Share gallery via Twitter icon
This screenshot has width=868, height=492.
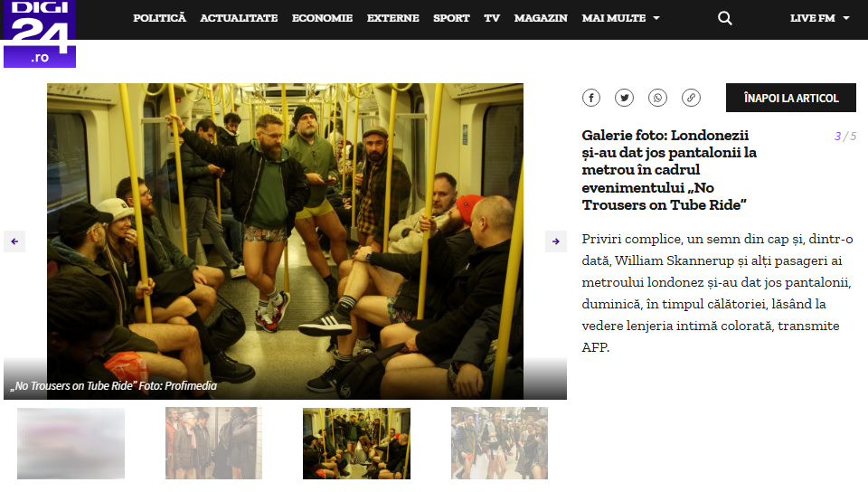[625, 98]
